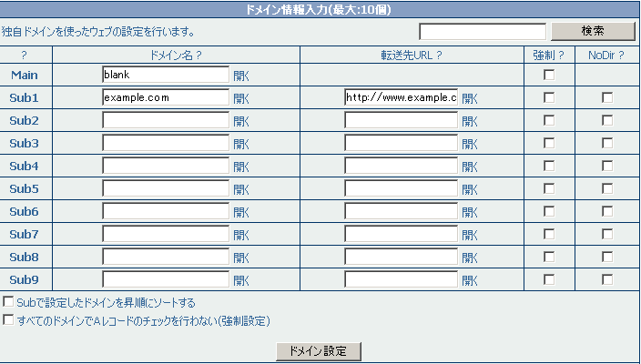This screenshot has height=364, width=641.
Task: Open the 開く link for Sub8 forwarding URL
Action: pyautogui.click(x=470, y=258)
